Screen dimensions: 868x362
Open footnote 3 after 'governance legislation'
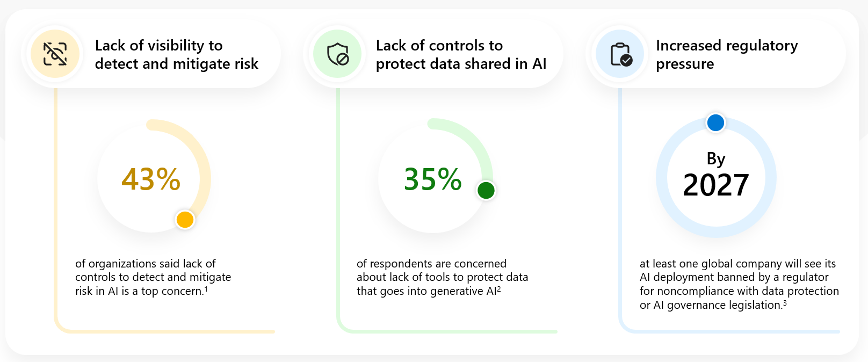coord(785,303)
